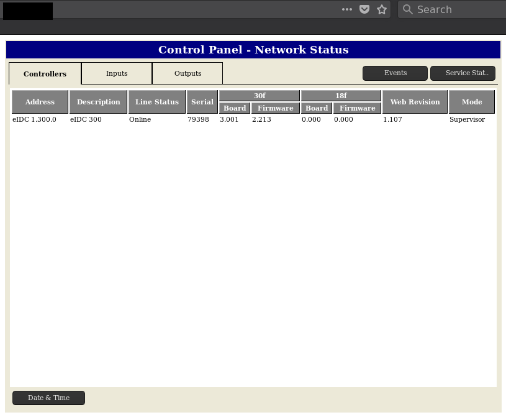The height and width of the screenshot is (420, 506).
Task: Click inside the browser Search field
Action: 453,9
